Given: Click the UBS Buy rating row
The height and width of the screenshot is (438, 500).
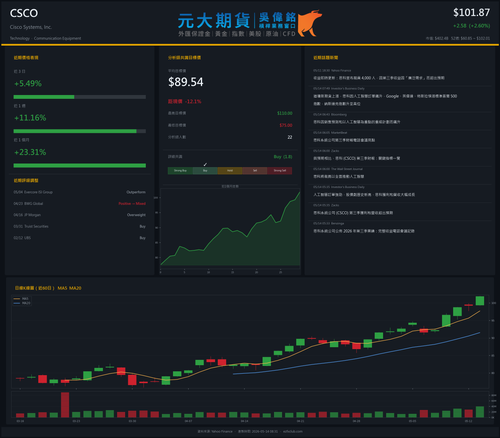Looking at the screenshot, I should 80,238.
